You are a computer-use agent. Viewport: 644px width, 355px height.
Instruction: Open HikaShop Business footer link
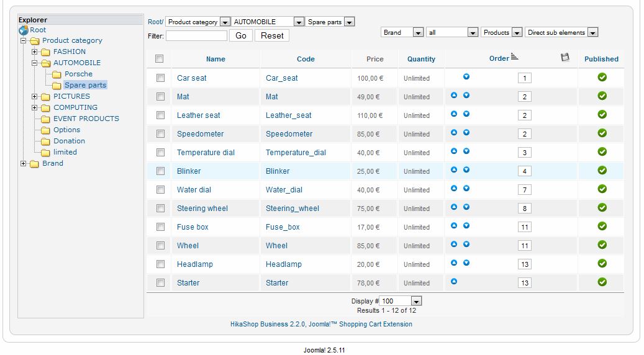(x=321, y=324)
